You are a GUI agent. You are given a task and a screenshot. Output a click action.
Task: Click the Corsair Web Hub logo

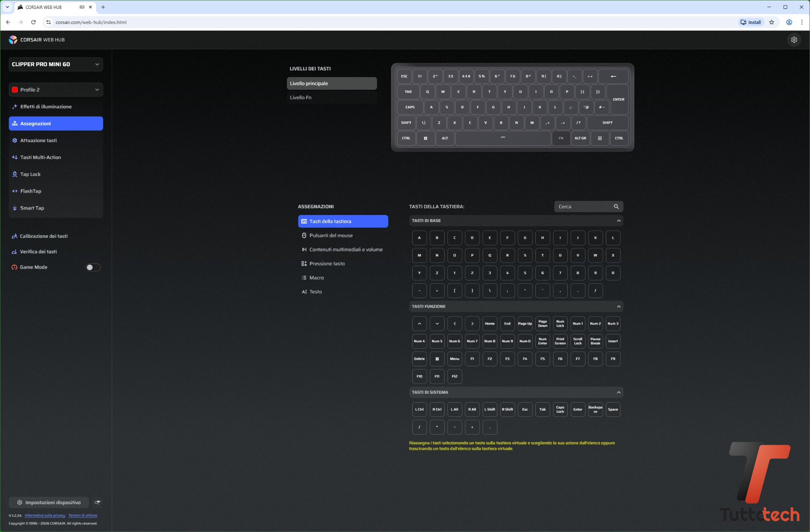coord(13,40)
